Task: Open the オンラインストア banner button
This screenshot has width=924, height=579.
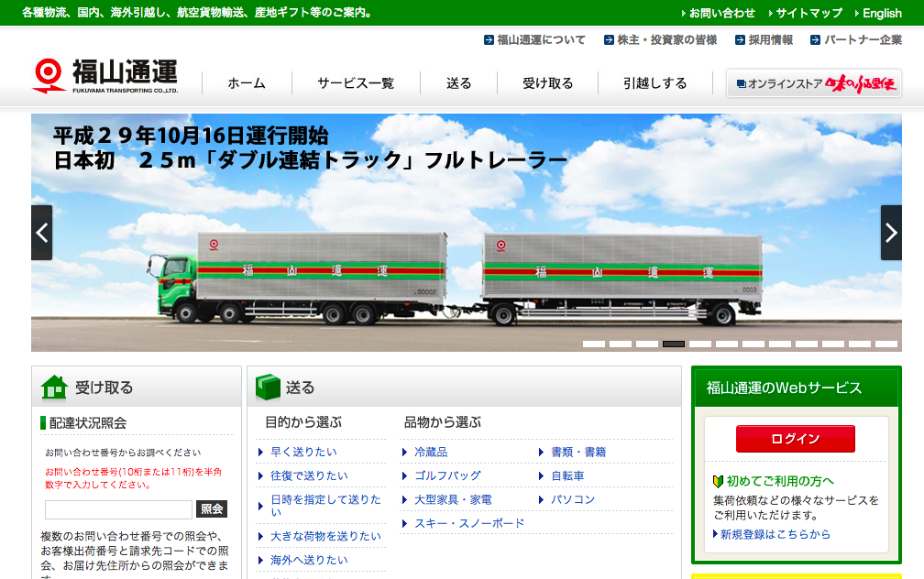Action: pos(813,83)
